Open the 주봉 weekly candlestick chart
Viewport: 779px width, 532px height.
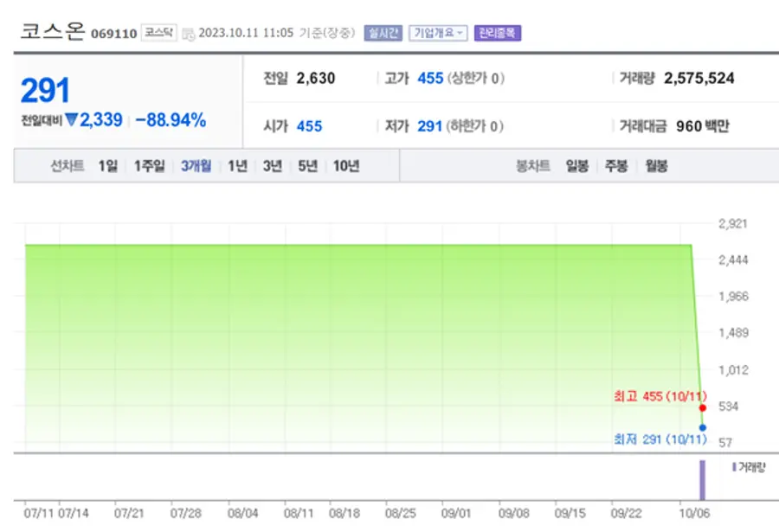coord(616,166)
